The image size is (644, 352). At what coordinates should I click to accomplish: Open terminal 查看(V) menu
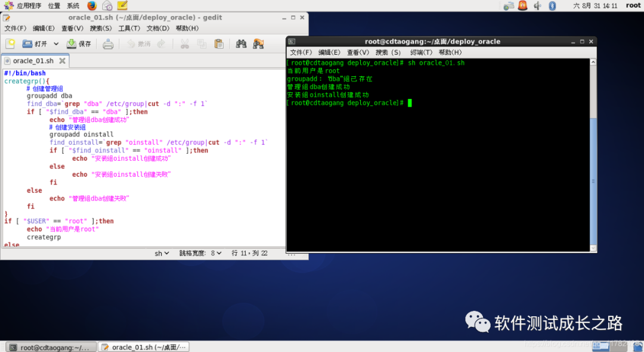coord(358,52)
